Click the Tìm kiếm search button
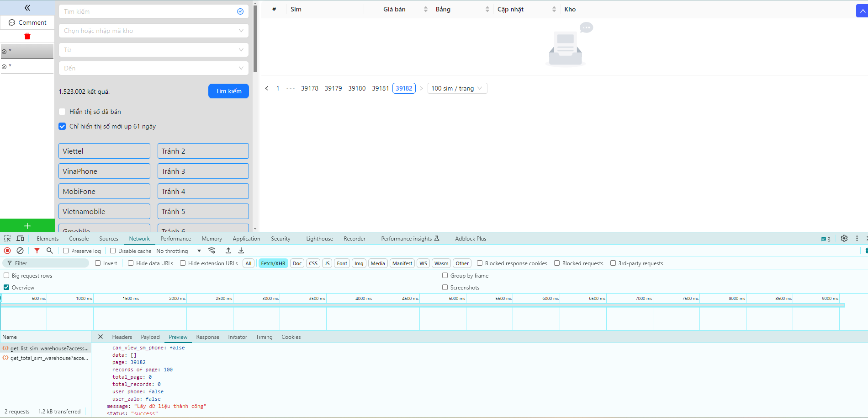The width and height of the screenshot is (868, 418). point(228,91)
